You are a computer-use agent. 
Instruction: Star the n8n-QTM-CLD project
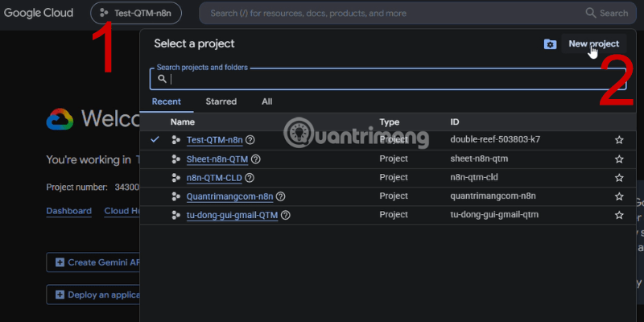coord(619,178)
